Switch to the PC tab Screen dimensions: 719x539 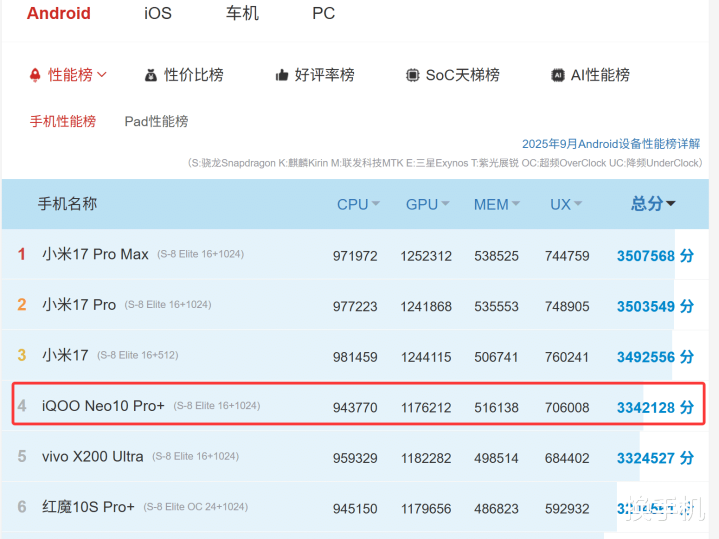(x=324, y=13)
